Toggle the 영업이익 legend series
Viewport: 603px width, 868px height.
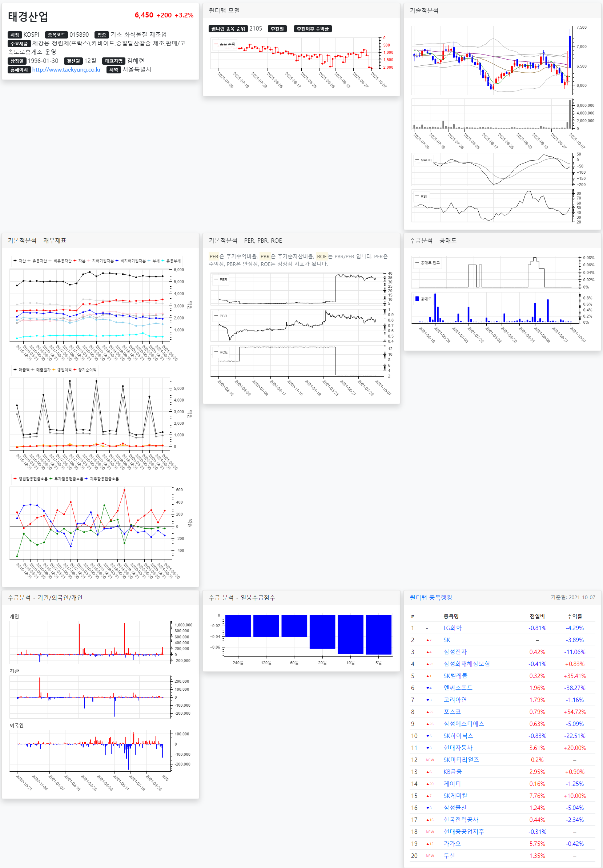pyautogui.click(x=62, y=370)
